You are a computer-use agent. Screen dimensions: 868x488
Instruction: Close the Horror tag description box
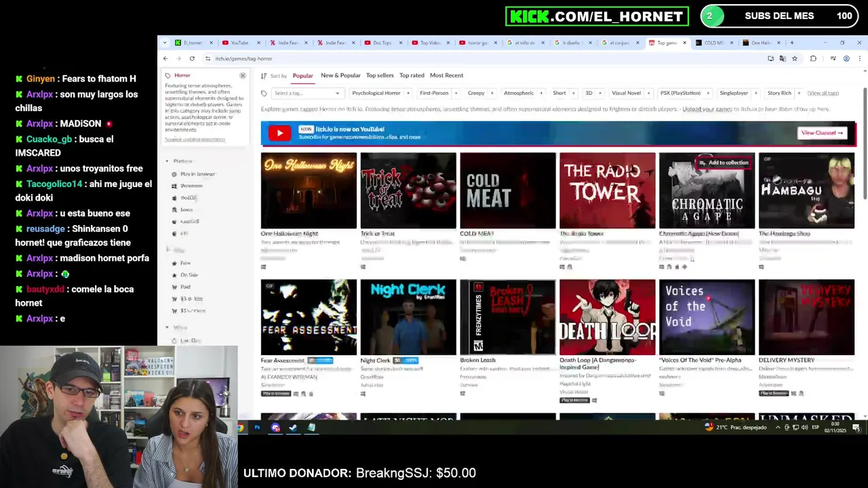(242, 75)
